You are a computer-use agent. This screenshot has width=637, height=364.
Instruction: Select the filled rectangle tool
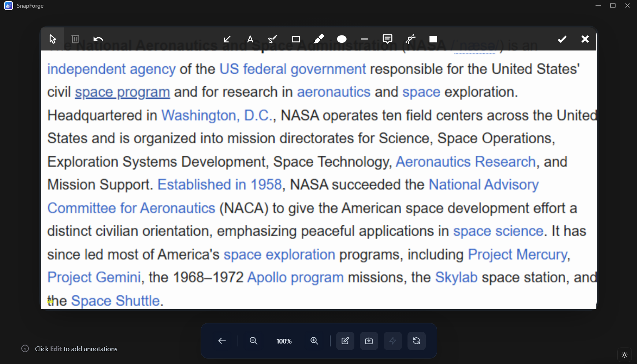click(x=433, y=39)
